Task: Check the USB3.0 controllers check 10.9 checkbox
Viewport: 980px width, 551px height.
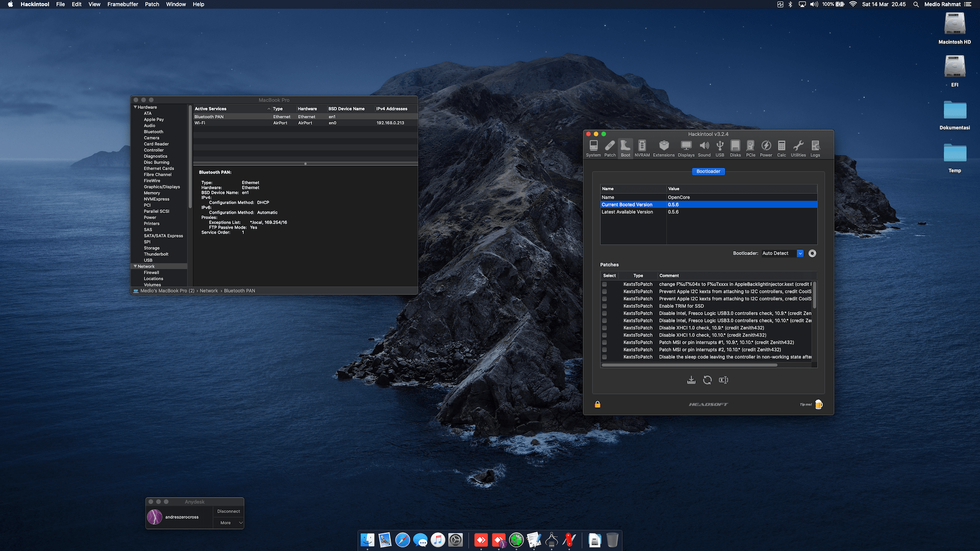Action: point(604,314)
